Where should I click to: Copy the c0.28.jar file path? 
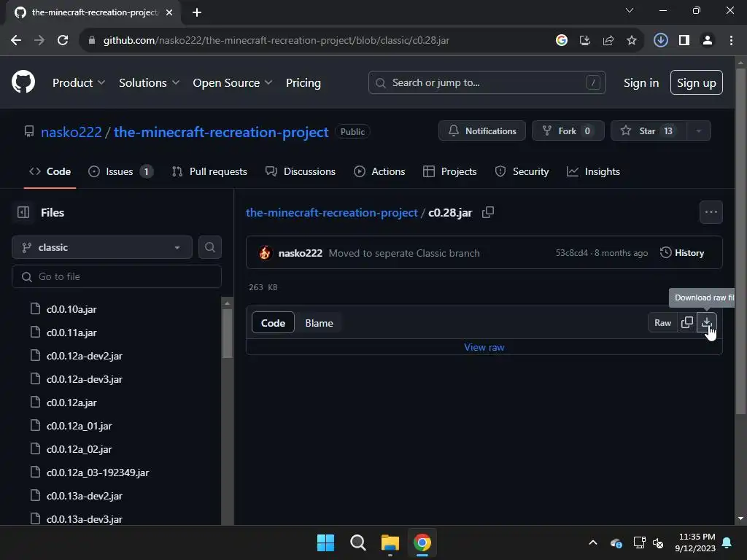coord(488,212)
